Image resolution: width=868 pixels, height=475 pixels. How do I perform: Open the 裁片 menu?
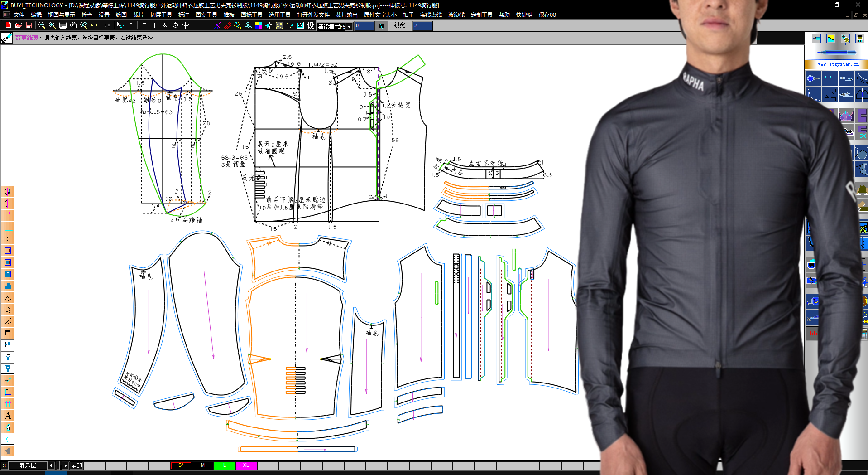[x=138, y=15]
